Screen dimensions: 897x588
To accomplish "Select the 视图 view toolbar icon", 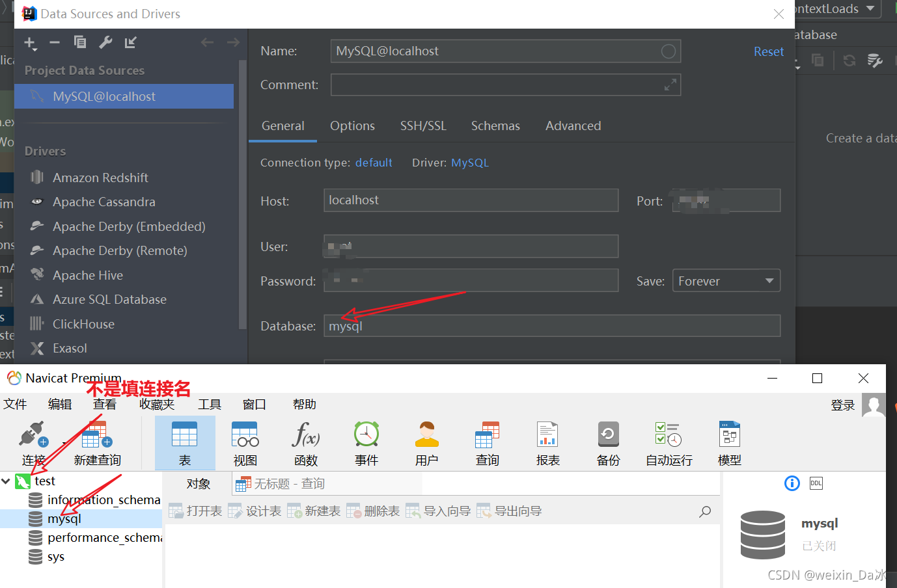I will click(245, 444).
